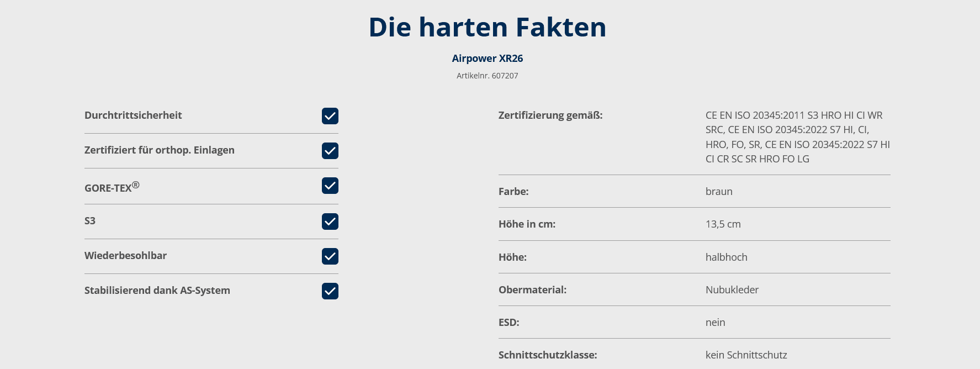The width and height of the screenshot is (980, 369).
Task: Click the height value '13,5 cm'
Action: click(x=723, y=224)
